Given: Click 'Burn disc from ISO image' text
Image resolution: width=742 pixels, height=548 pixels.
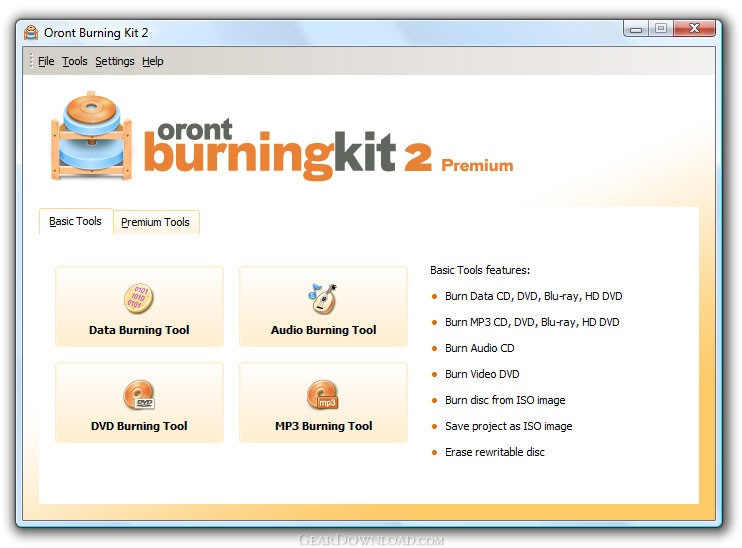Looking at the screenshot, I should [x=505, y=400].
